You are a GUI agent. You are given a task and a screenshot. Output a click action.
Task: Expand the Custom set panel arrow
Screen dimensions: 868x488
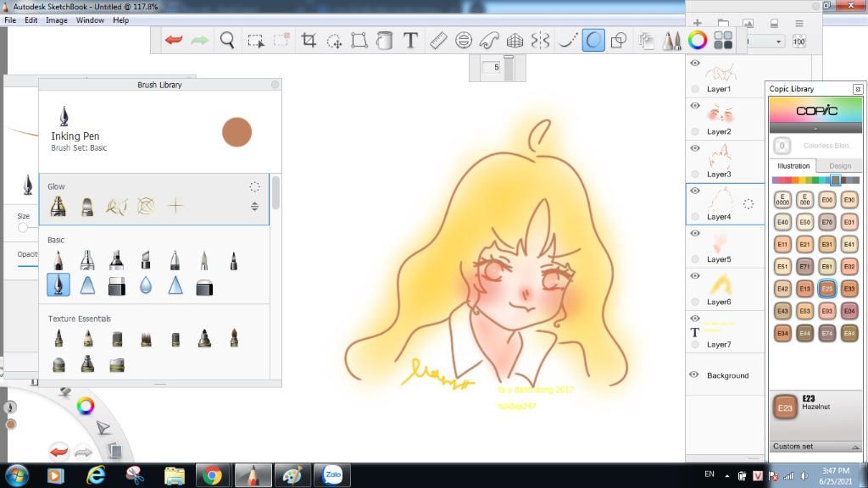[855, 446]
